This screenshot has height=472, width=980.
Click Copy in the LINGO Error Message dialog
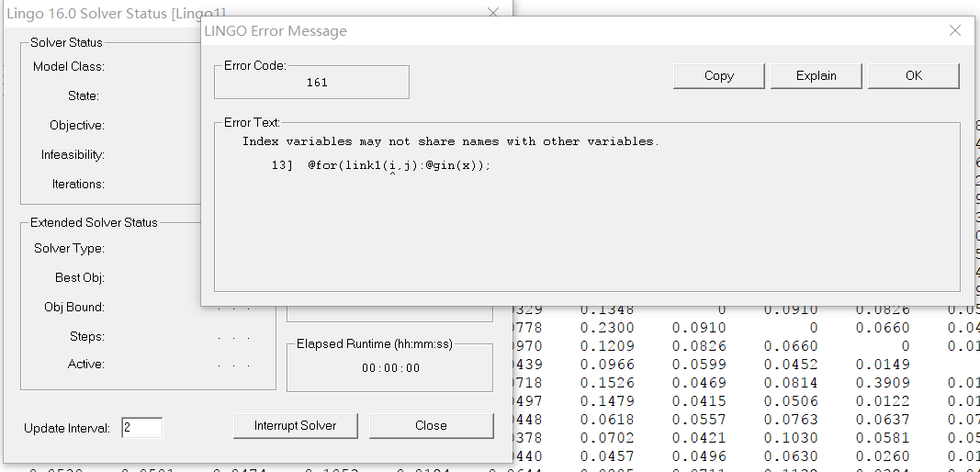[719, 75]
